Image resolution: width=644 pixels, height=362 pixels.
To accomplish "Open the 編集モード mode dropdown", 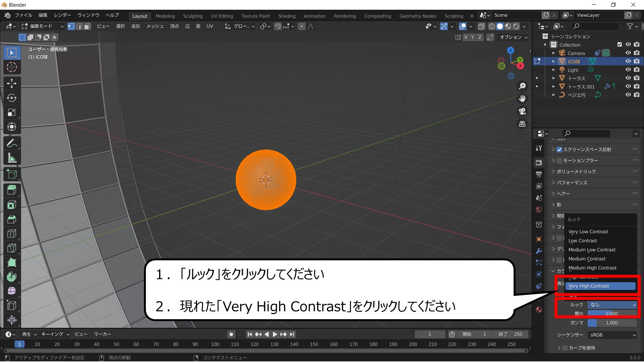I will click(42, 26).
